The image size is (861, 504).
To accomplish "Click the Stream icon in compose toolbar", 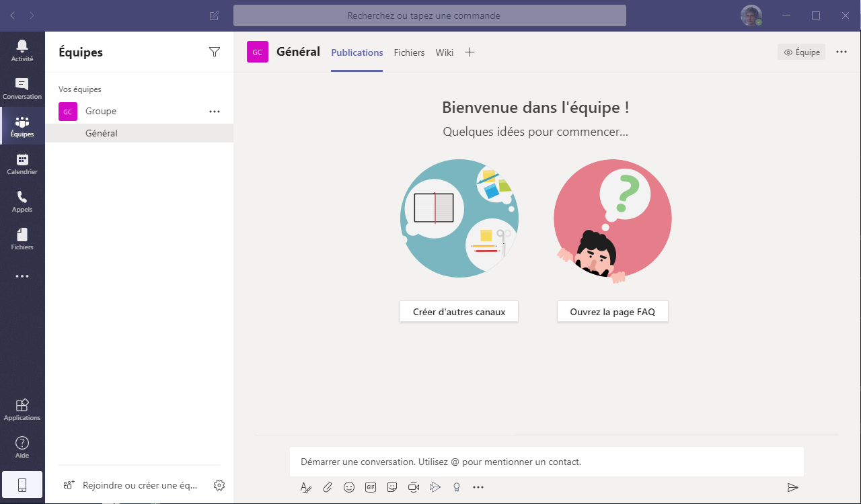I will (435, 487).
